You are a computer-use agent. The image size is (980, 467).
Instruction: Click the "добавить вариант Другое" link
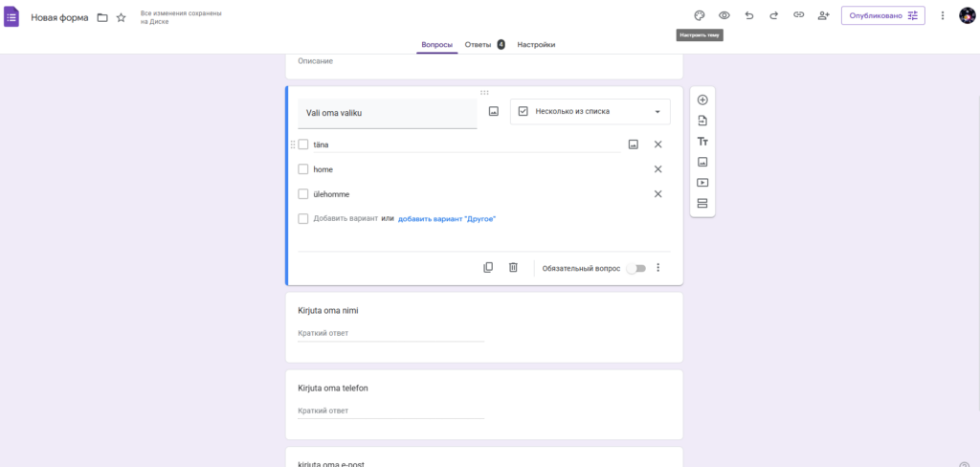[x=447, y=219]
